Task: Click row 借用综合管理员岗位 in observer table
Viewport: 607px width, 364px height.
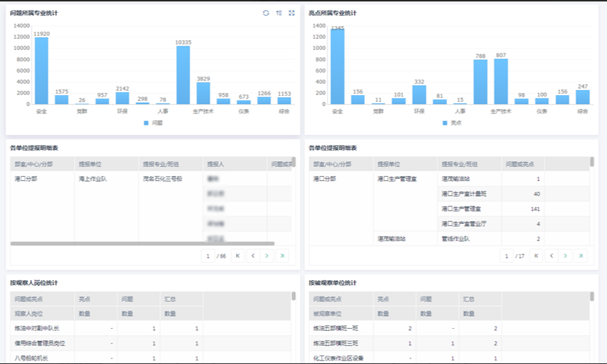Action: (151, 344)
